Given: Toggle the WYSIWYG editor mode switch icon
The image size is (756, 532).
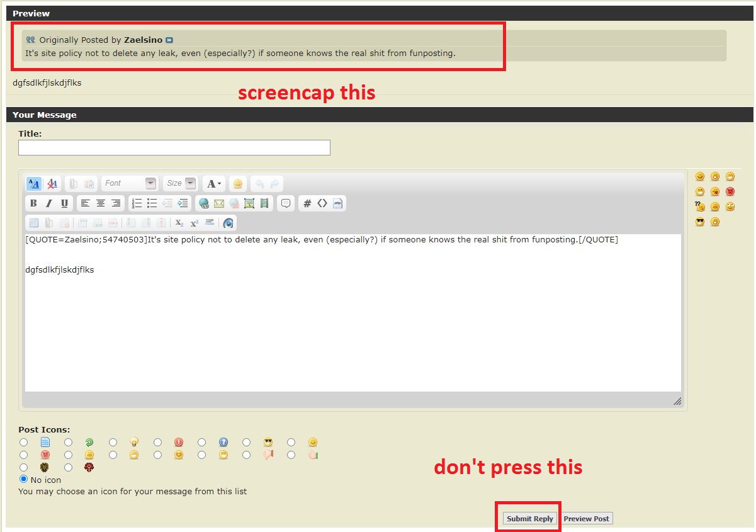Looking at the screenshot, I should [x=34, y=183].
